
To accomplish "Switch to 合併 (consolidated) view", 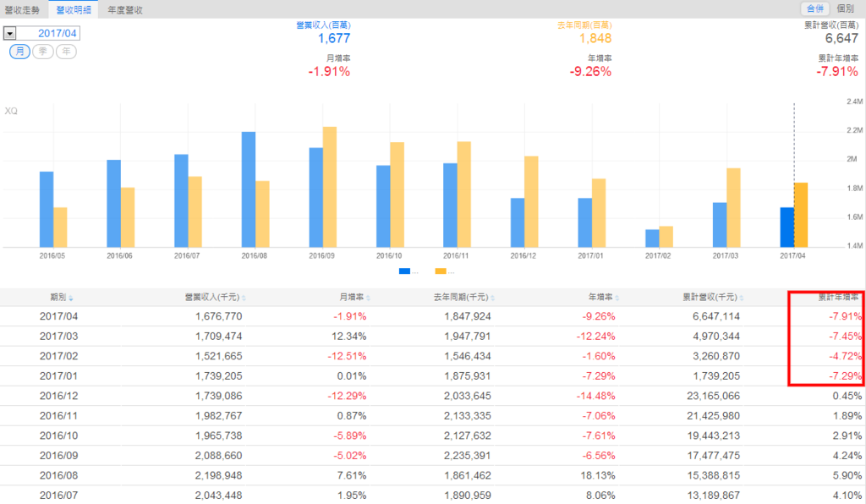I will [814, 8].
